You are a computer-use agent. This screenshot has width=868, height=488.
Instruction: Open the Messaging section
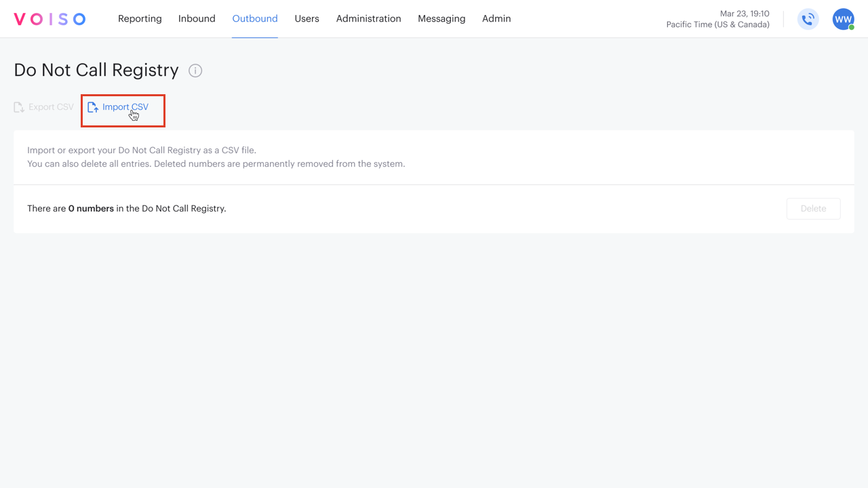[441, 19]
